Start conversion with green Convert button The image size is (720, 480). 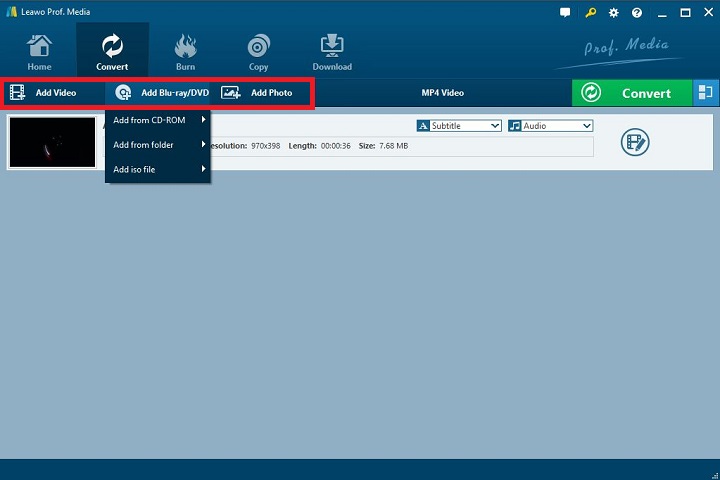(632, 93)
